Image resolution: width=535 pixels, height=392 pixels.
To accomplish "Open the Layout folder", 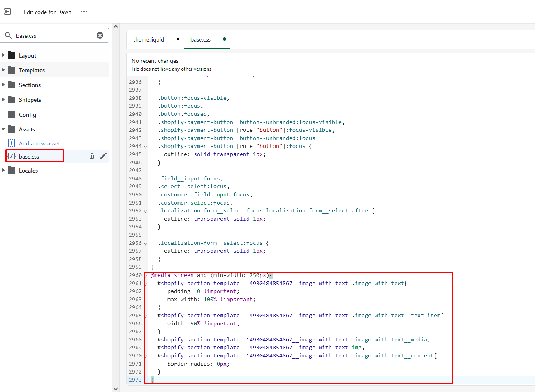I will (x=28, y=55).
